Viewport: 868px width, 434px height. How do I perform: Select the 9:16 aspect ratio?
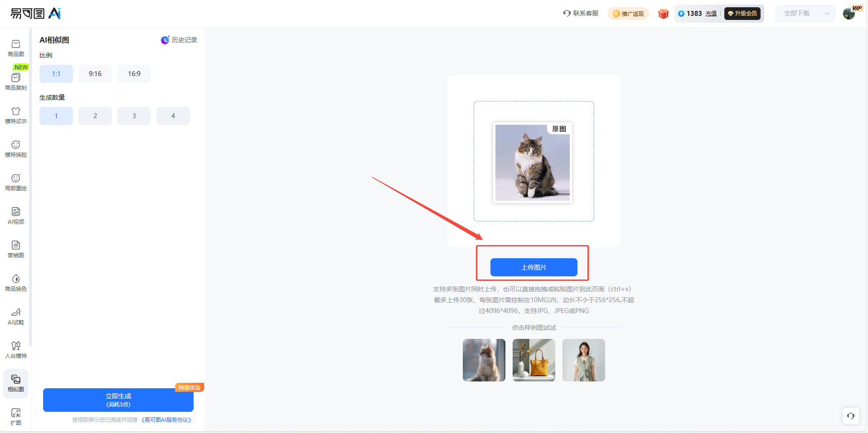(95, 74)
